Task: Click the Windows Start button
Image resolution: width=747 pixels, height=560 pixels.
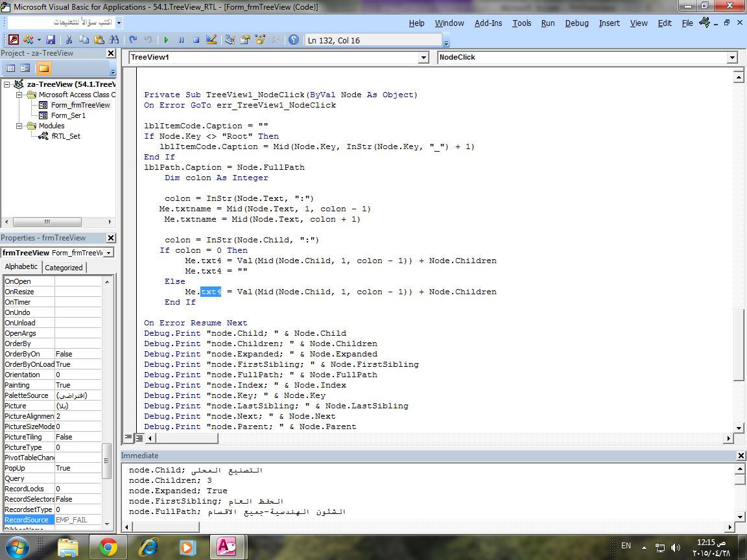Action: point(17,547)
